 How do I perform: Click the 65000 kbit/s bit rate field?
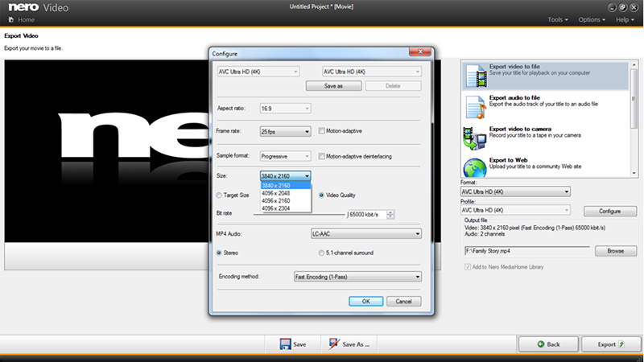367,215
